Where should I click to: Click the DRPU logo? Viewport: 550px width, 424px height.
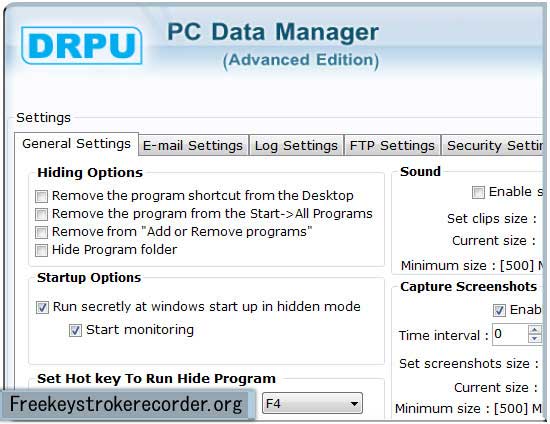pyautogui.click(x=81, y=46)
